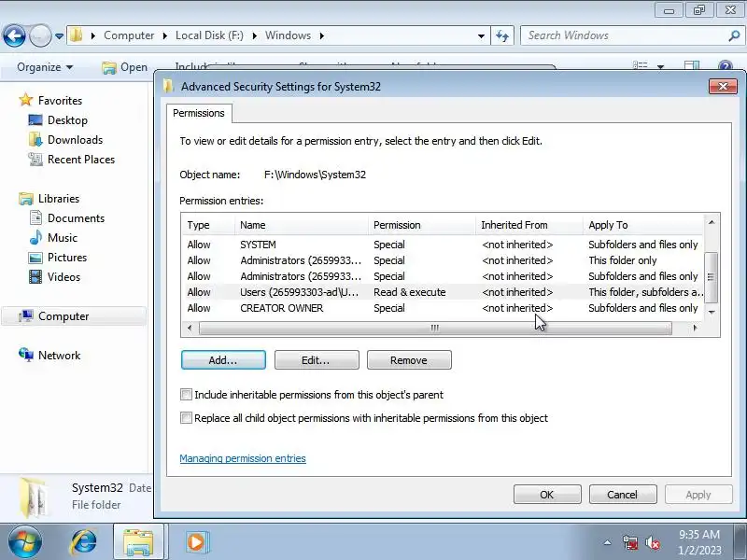
Task: Click the Edit... button
Action: tap(317, 360)
